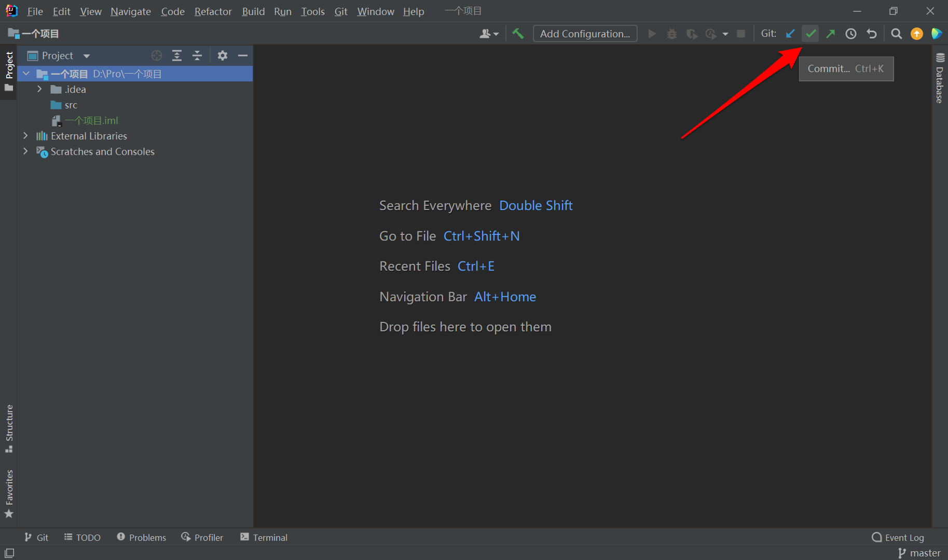Viewport: 948px width, 560px height.
Task: Open the profiler run options dropdown arrow
Action: click(x=725, y=34)
